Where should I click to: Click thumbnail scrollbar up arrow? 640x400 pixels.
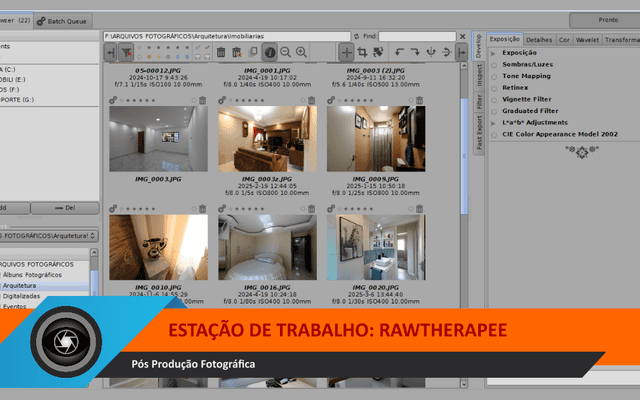click(464, 66)
